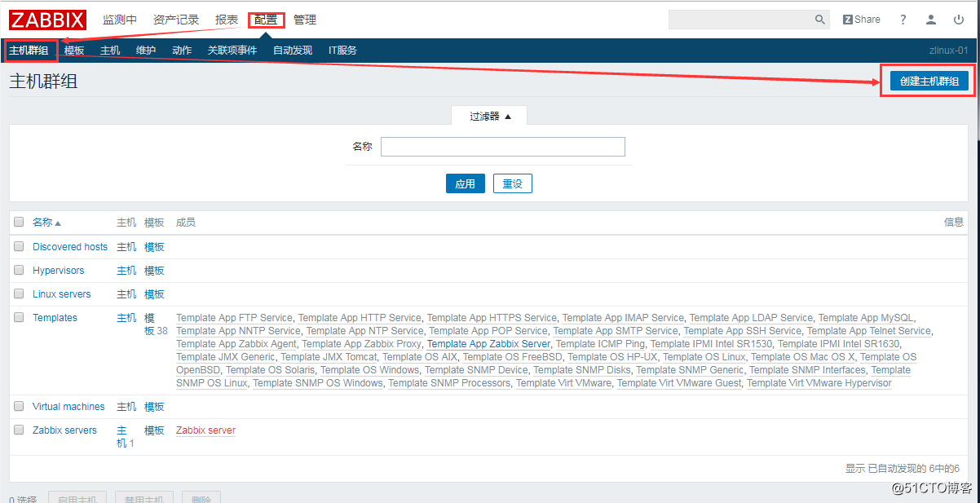This screenshot has width=980, height=503.
Task: Click the power logout icon
Action: (959, 20)
